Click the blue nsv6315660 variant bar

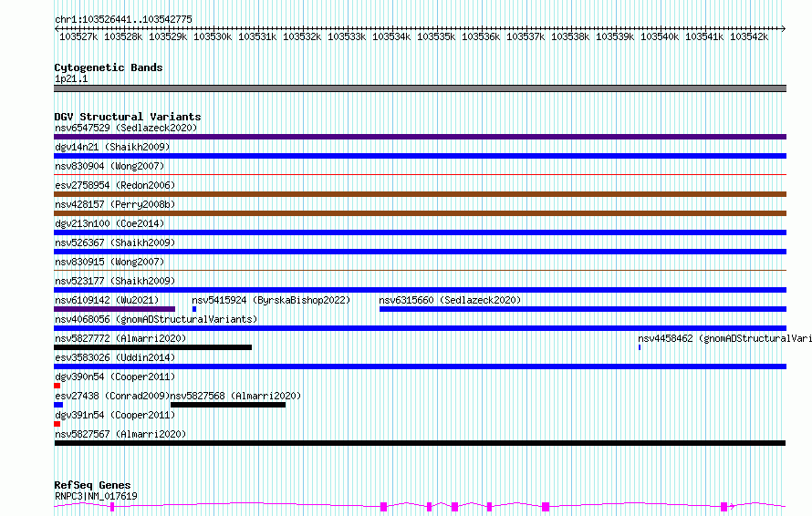point(583,309)
